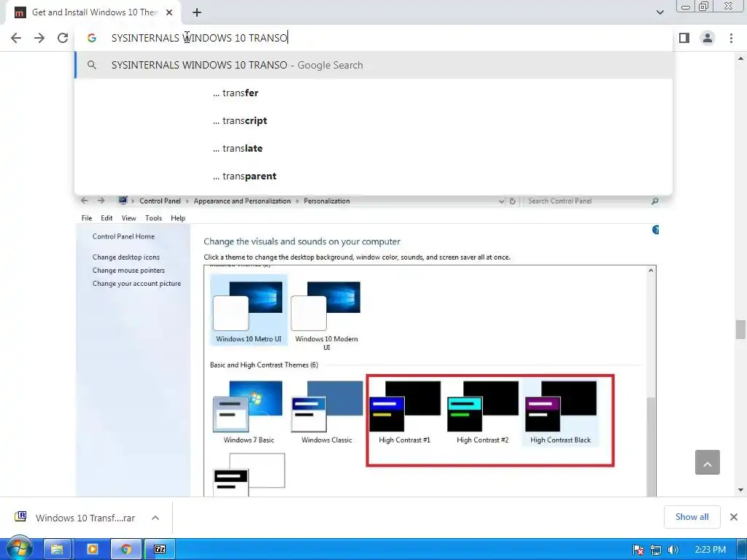
Task: Click the Control Panel breadcrumb text
Action: click(x=160, y=201)
